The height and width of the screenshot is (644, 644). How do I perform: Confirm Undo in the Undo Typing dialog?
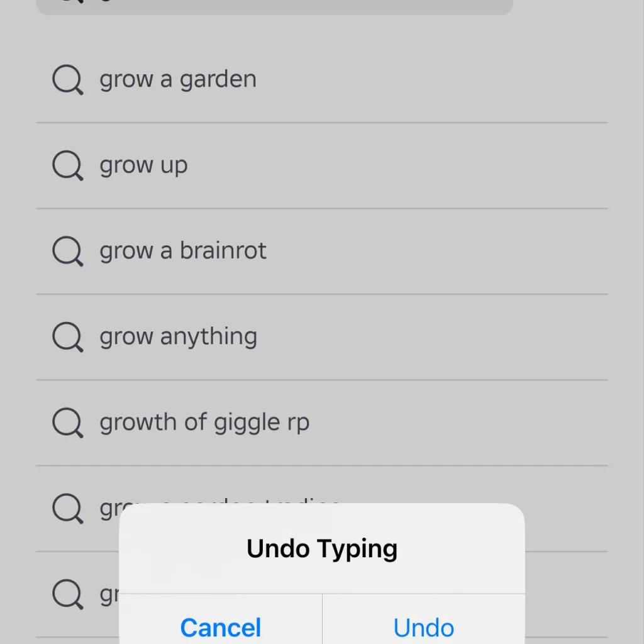tap(423, 626)
